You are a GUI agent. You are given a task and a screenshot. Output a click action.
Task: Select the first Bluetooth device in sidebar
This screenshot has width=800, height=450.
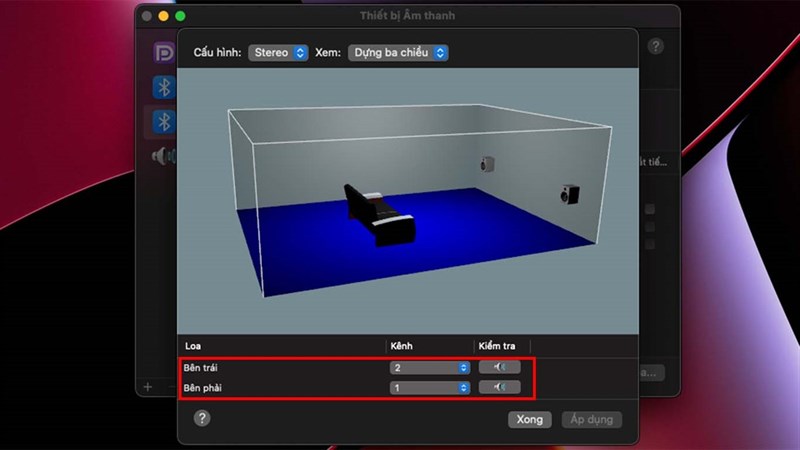(x=164, y=87)
